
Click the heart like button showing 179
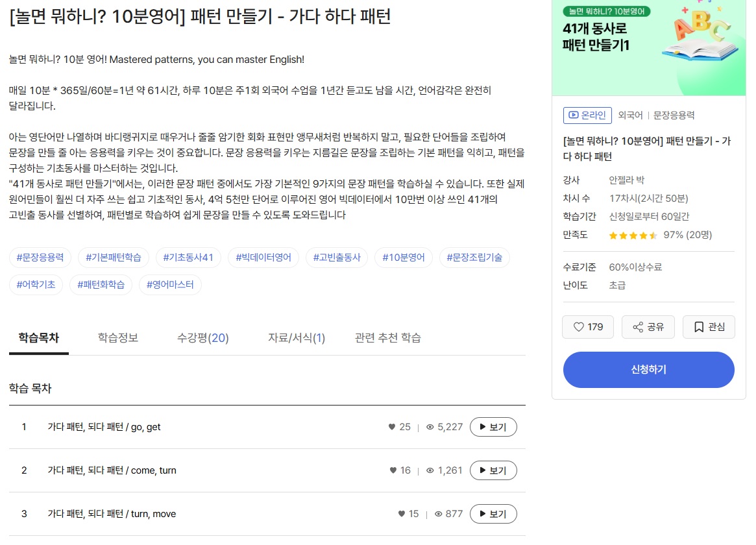587,327
